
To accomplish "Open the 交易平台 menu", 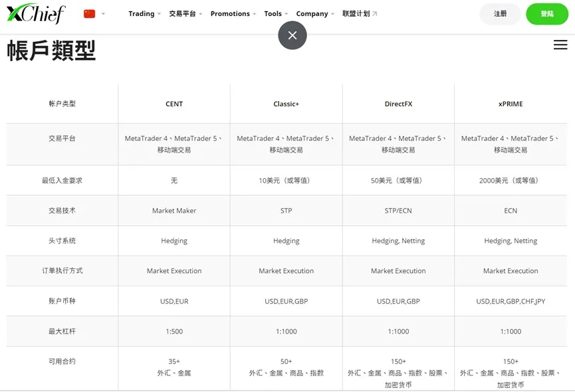I will click(x=185, y=13).
